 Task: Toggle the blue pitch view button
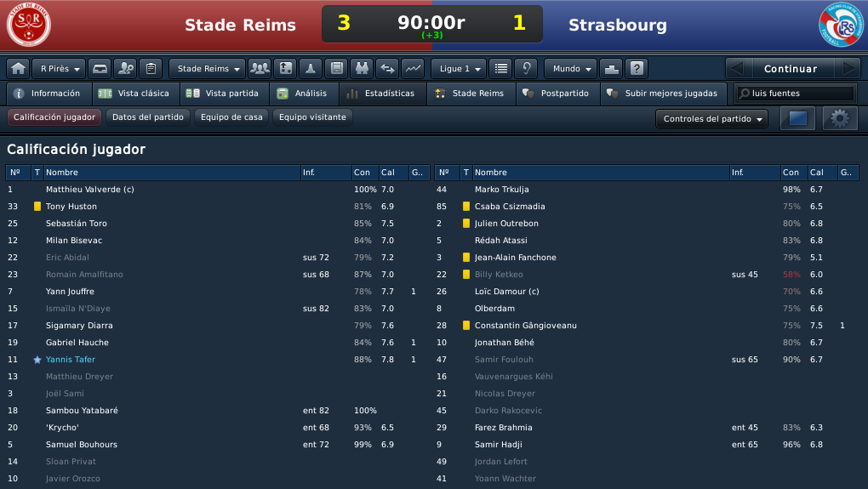(x=797, y=118)
